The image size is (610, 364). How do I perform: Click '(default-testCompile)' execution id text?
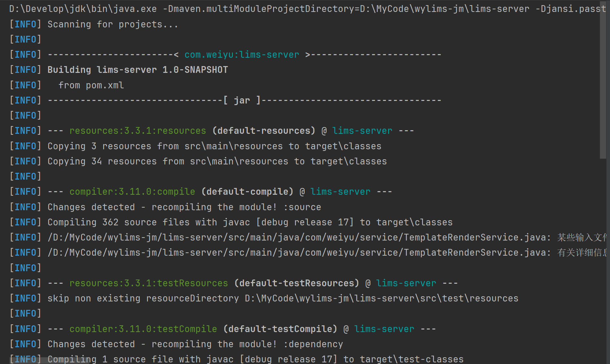(x=280, y=329)
